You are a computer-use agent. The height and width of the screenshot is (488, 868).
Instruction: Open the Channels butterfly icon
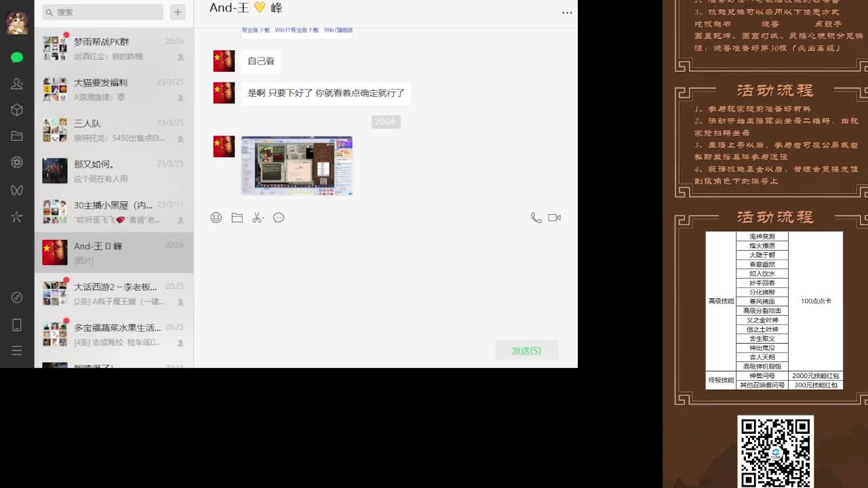point(17,190)
